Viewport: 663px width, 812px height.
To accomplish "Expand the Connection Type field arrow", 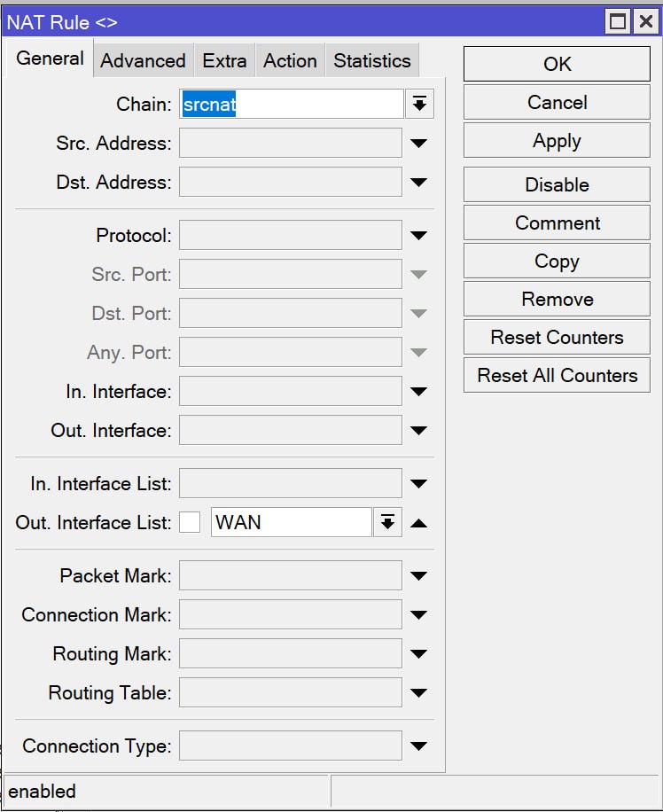I will coord(418,746).
